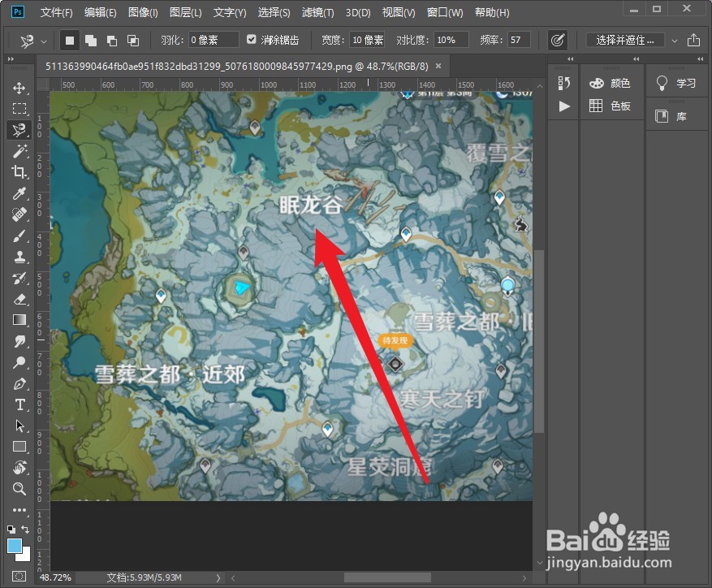The image size is (712, 588).
Task: Expand the 颜色 panel column arrows
Action: (x=636, y=59)
